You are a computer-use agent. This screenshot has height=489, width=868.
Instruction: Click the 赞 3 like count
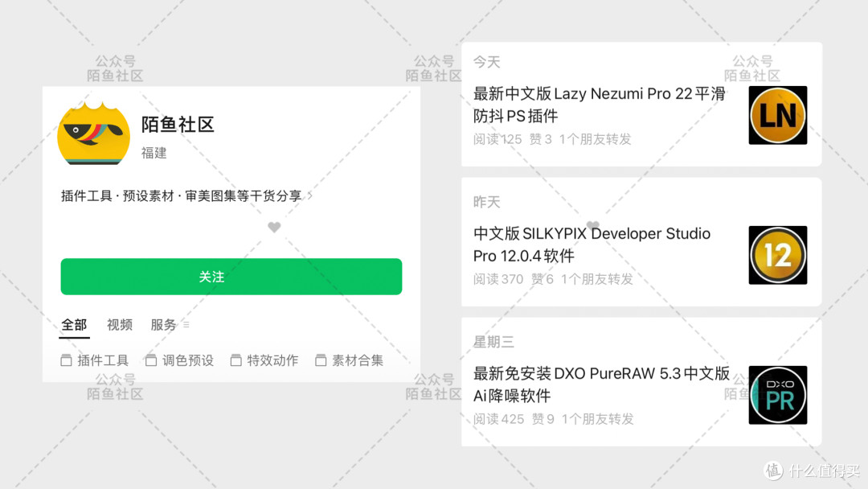coord(540,139)
